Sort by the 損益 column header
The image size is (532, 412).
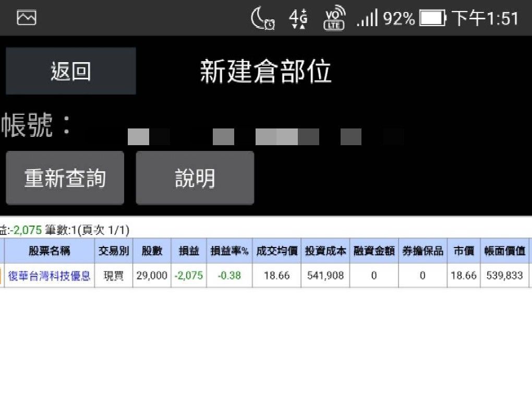click(x=188, y=251)
